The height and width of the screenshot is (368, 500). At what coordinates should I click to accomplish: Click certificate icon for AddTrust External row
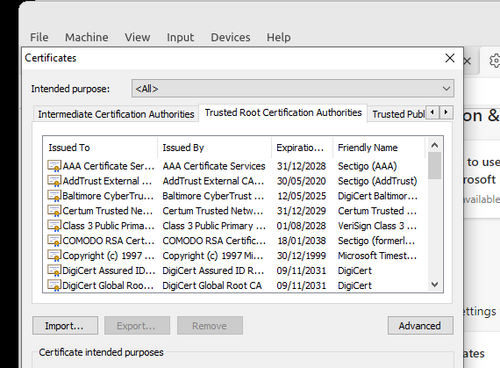pyautogui.click(x=54, y=181)
